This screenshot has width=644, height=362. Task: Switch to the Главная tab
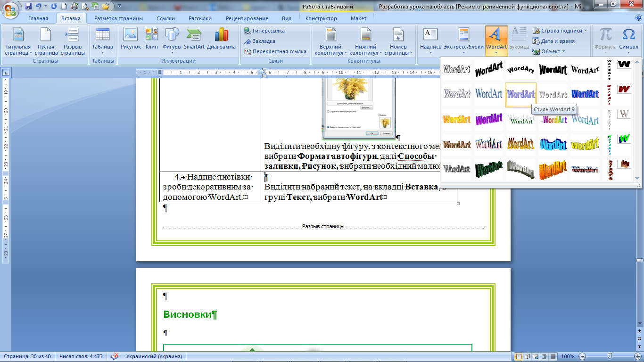tap(38, 18)
